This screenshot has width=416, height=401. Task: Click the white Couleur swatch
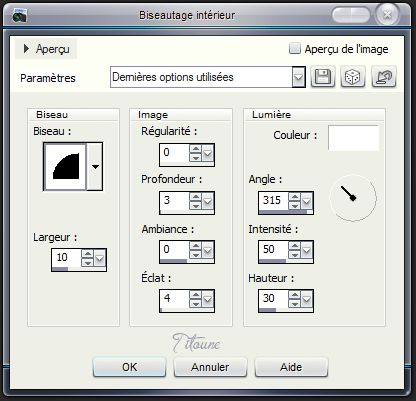coord(353,138)
